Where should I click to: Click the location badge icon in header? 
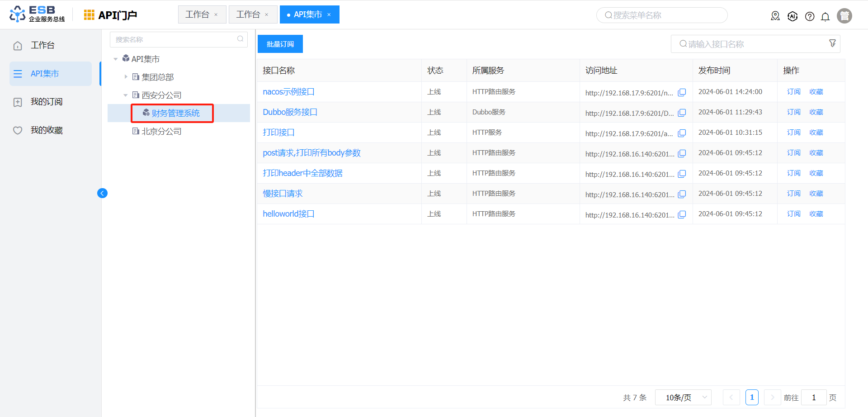click(x=775, y=16)
